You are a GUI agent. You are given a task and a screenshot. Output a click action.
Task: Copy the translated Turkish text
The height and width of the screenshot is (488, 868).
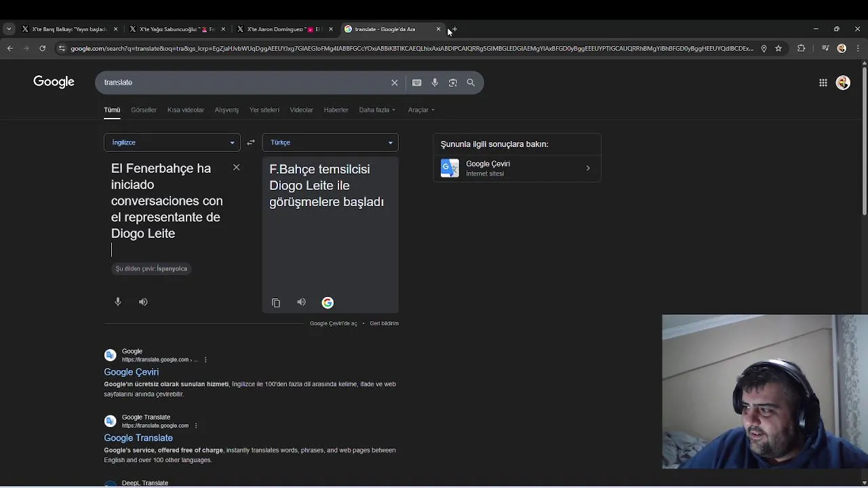(276, 303)
